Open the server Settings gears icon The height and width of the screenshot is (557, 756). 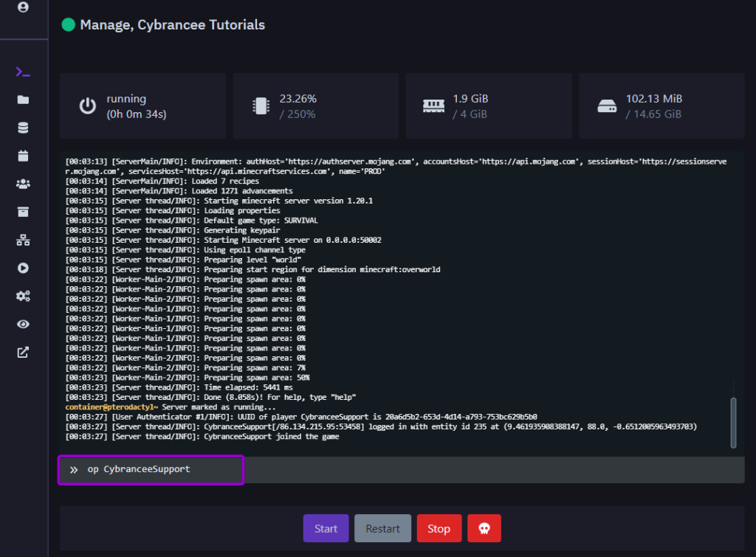coord(23,296)
